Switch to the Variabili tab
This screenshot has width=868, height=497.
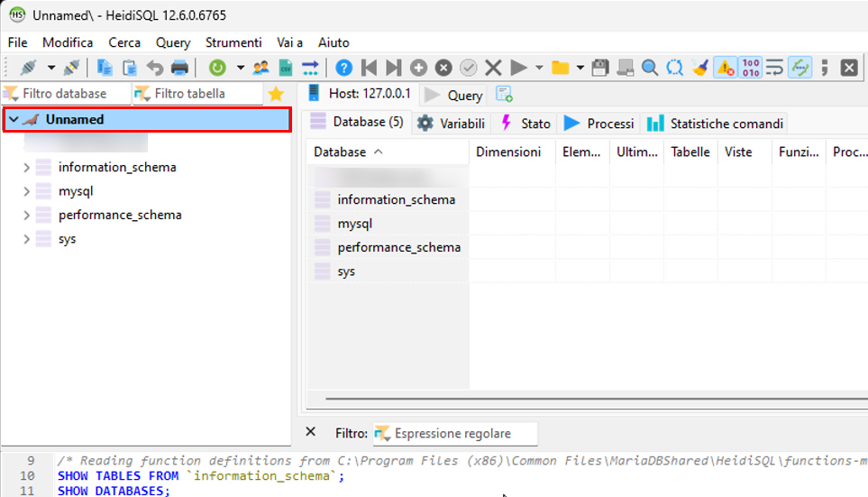tap(451, 124)
